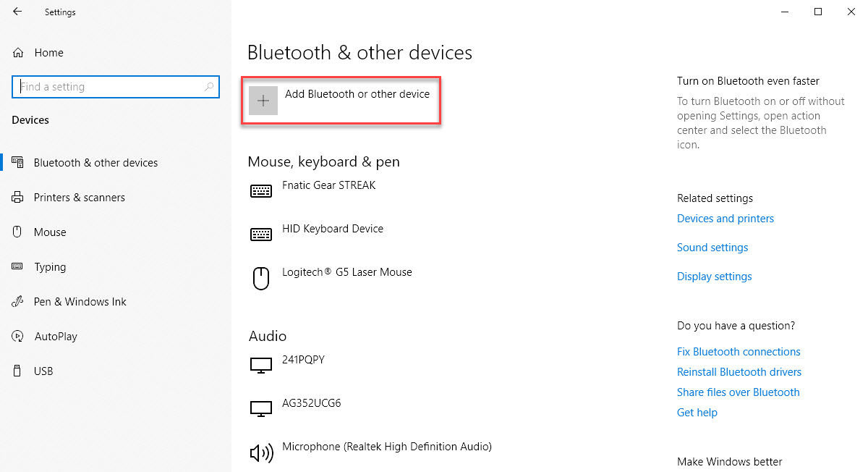The width and height of the screenshot is (868, 472).
Task: Open the Sound settings link
Action: click(712, 248)
